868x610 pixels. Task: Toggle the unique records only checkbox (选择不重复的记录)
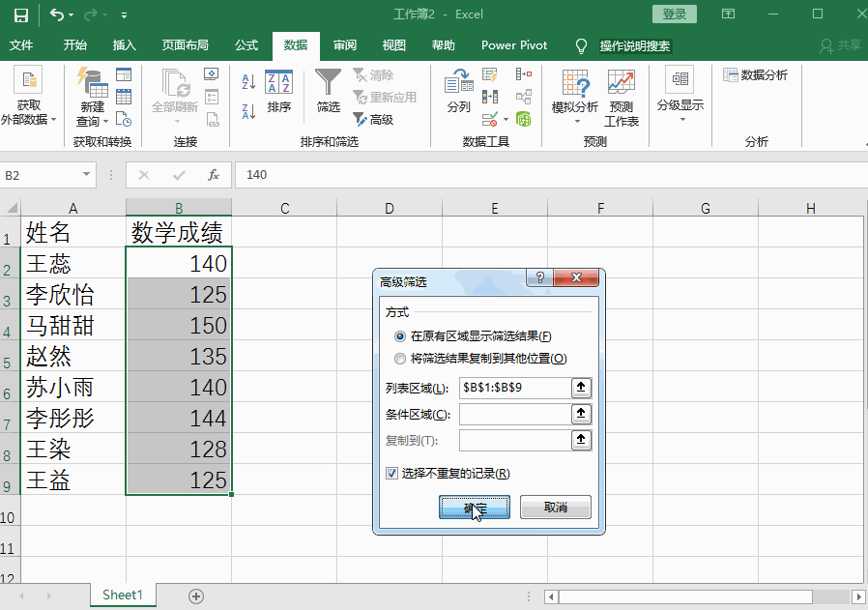pyautogui.click(x=391, y=474)
